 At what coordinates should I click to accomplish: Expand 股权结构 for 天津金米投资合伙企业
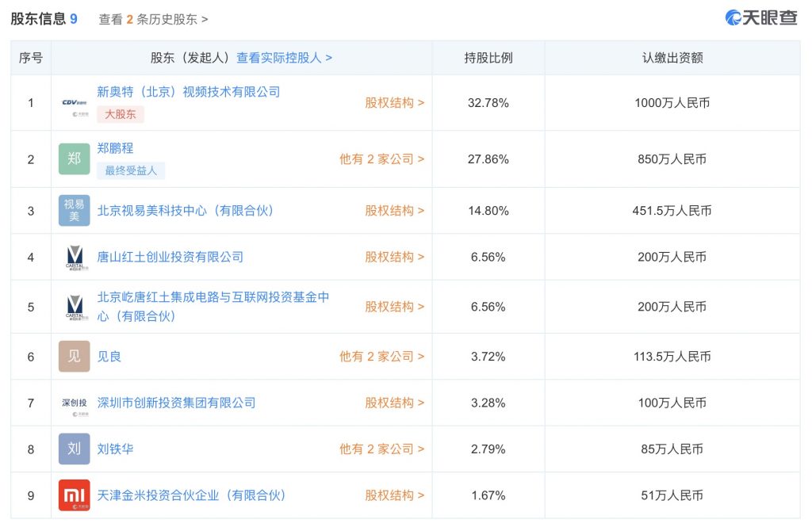point(394,495)
